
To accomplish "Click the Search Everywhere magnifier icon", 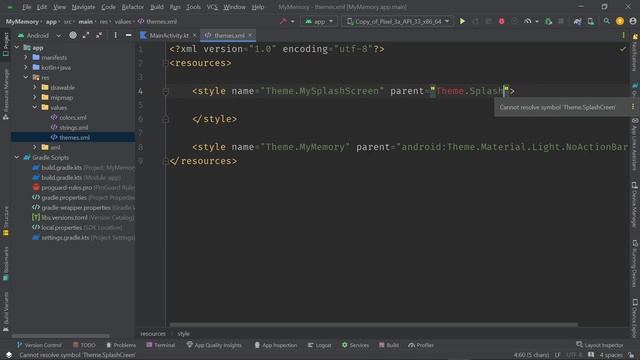I will (x=607, y=21).
